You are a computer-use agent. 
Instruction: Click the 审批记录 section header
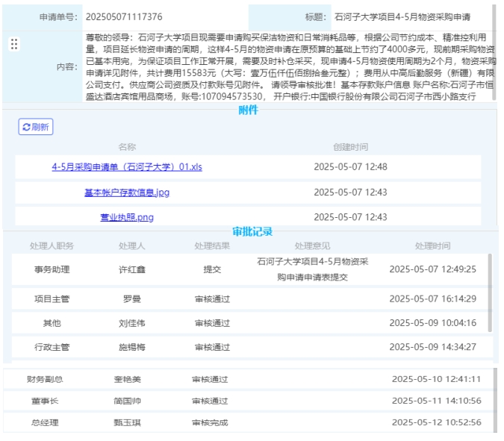point(252,232)
